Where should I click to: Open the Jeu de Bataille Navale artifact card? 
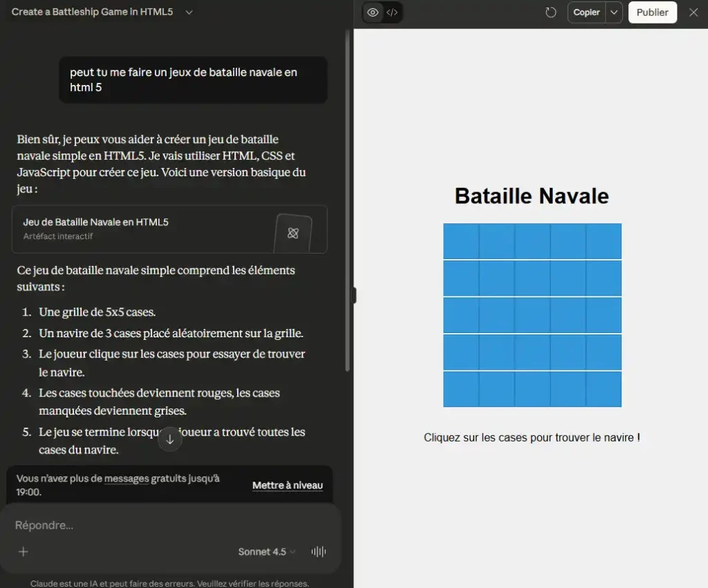click(169, 229)
